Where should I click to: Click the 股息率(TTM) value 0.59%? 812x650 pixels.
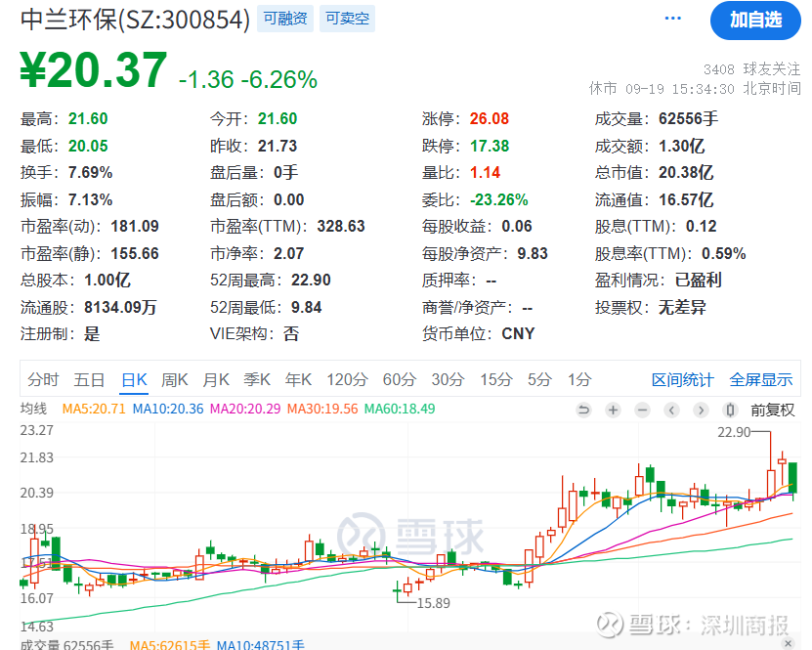point(723,254)
